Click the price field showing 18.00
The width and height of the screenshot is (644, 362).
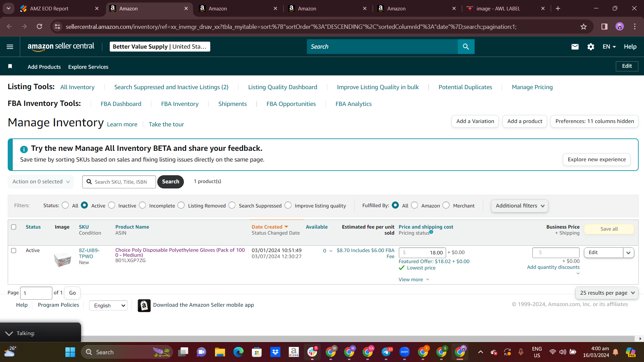pyautogui.click(x=422, y=253)
